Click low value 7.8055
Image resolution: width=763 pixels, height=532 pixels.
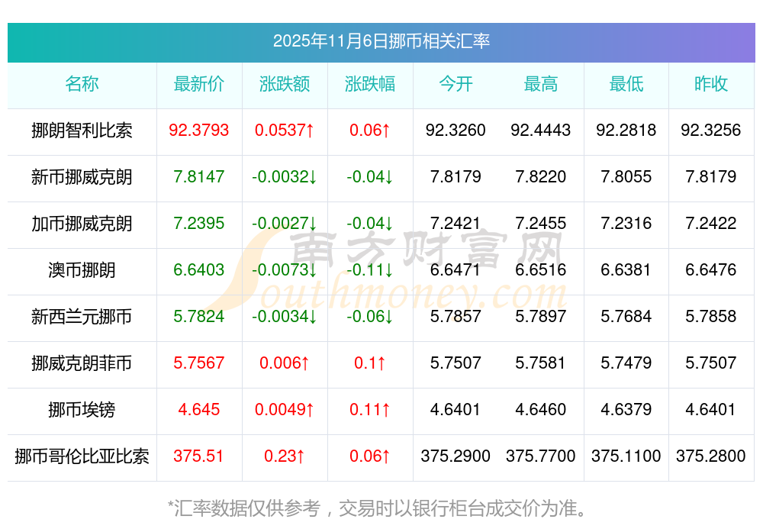click(x=626, y=176)
